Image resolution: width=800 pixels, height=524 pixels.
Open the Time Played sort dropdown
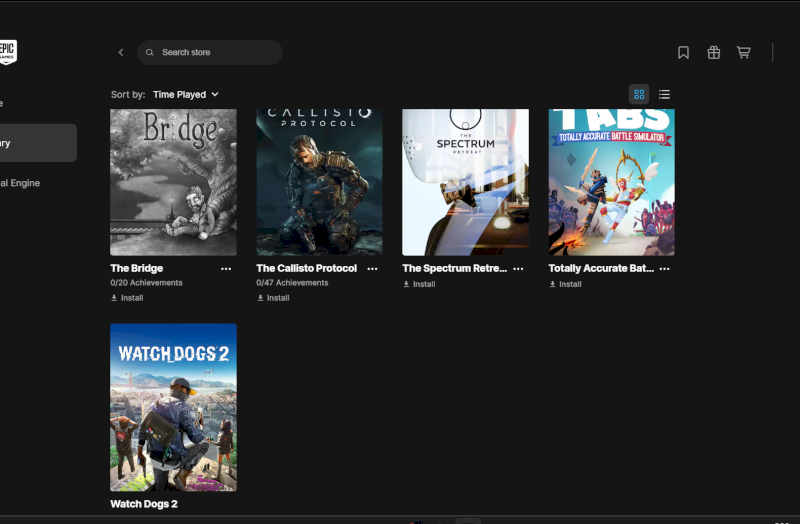(186, 94)
